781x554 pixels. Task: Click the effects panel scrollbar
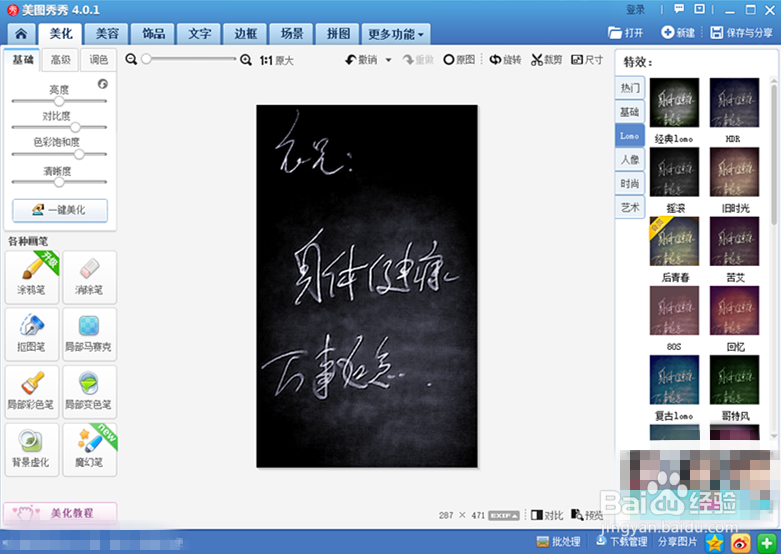point(774,154)
